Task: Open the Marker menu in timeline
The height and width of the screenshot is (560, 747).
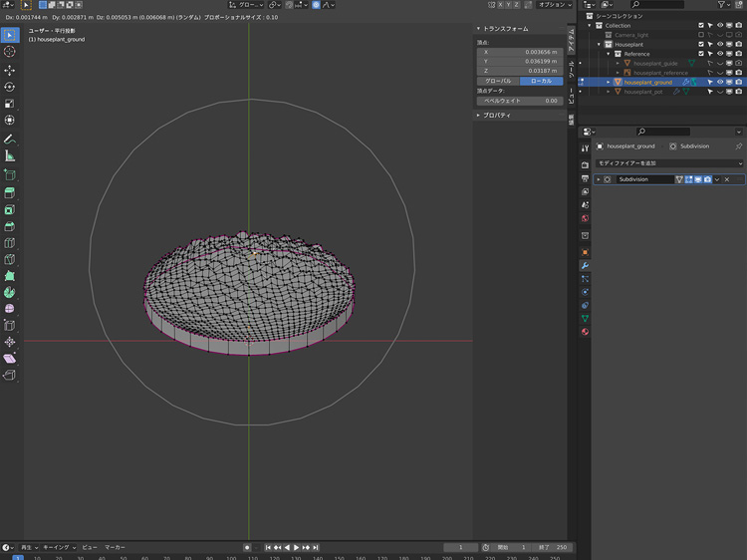Action: click(116, 548)
